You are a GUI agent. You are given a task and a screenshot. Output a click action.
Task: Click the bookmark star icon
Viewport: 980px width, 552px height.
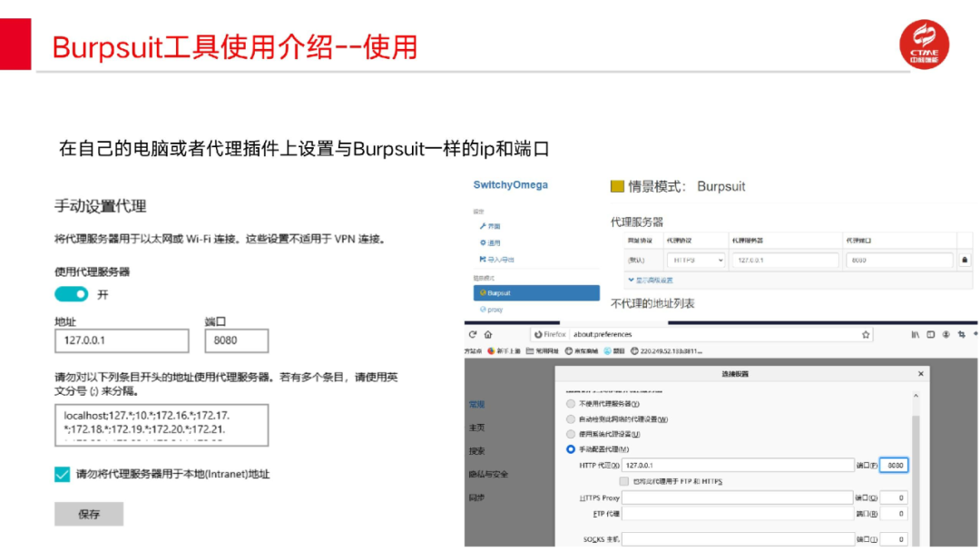pos(866,334)
